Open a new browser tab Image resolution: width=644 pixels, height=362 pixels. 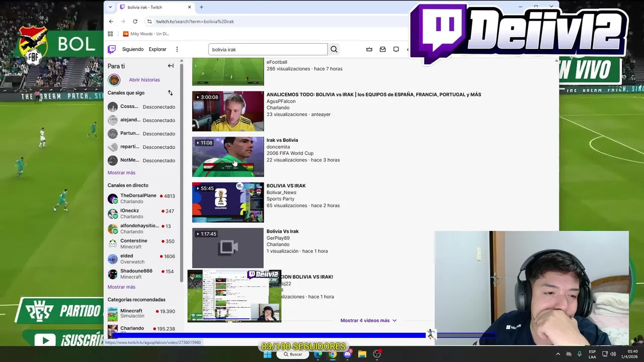click(201, 7)
